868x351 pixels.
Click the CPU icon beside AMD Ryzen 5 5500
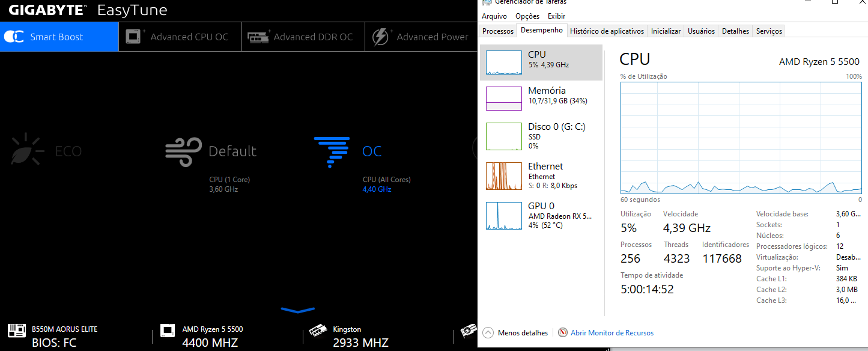(x=168, y=331)
